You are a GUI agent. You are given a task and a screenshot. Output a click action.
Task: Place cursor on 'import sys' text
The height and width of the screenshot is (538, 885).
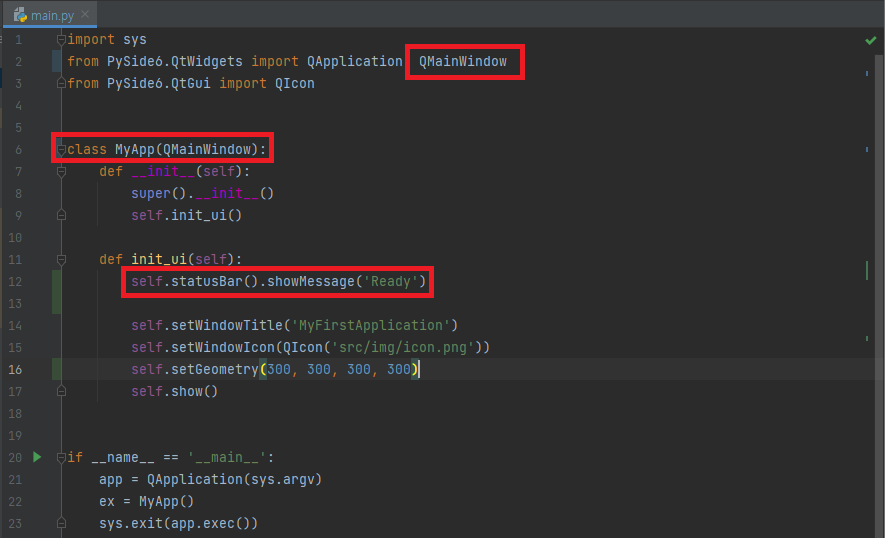[x=107, y=40]
